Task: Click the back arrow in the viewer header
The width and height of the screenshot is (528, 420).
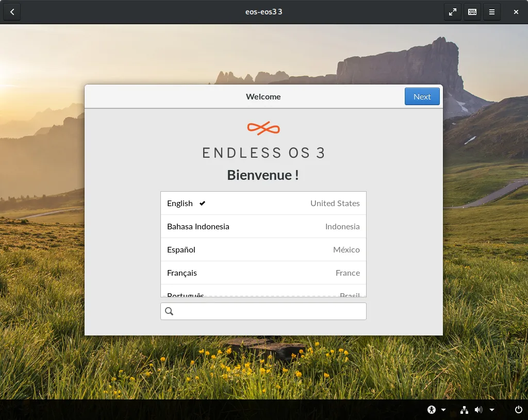Action: pyautogui.click(x=12, y=12)
